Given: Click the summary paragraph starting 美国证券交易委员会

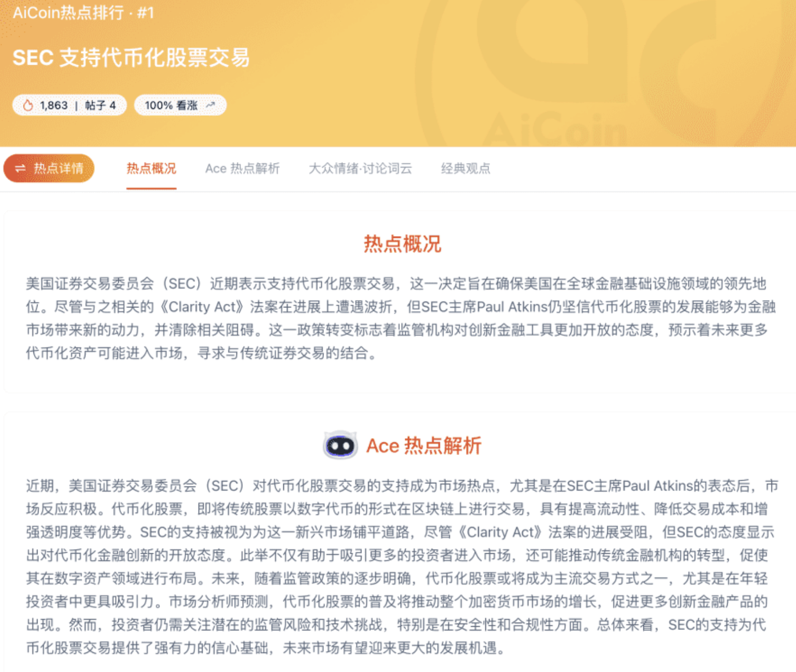Looking at the screenshot, I should click(x=401, y=318).
